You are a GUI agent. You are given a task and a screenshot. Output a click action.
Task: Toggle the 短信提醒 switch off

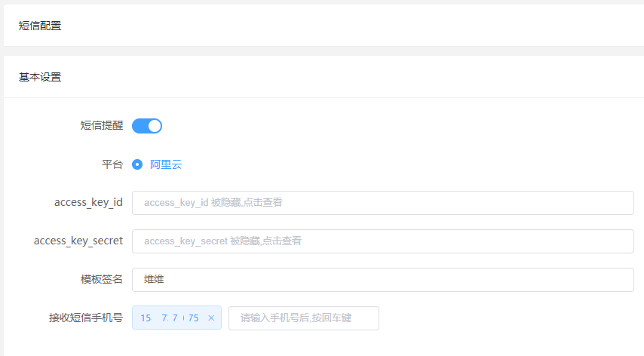147,126
